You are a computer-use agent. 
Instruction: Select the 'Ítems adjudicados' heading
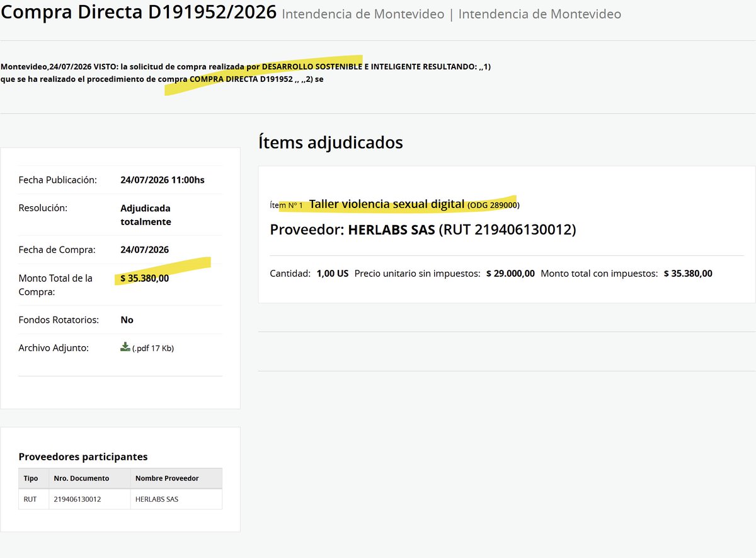click(331, 142)
